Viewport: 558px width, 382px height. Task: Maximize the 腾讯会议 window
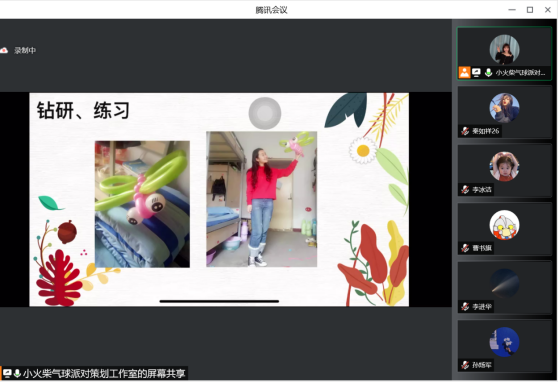pyautogui.click(x=530, y=10)
